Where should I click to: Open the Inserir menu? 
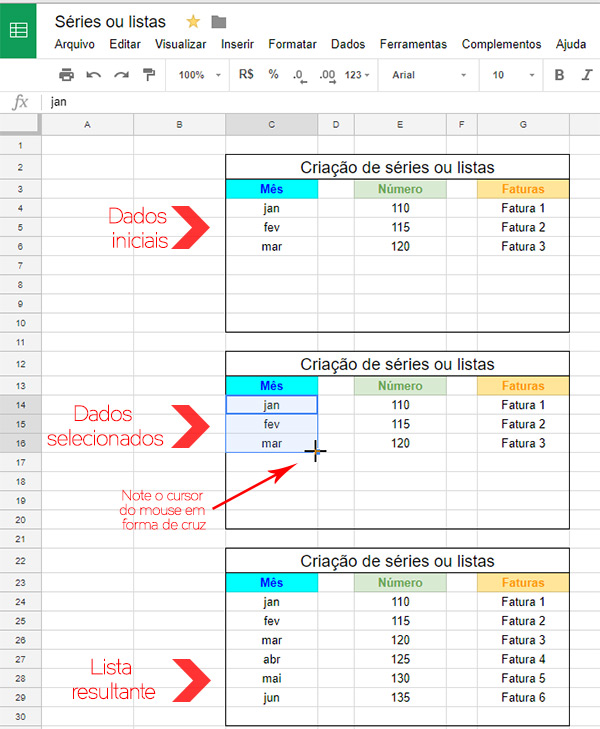coord(237,44)
